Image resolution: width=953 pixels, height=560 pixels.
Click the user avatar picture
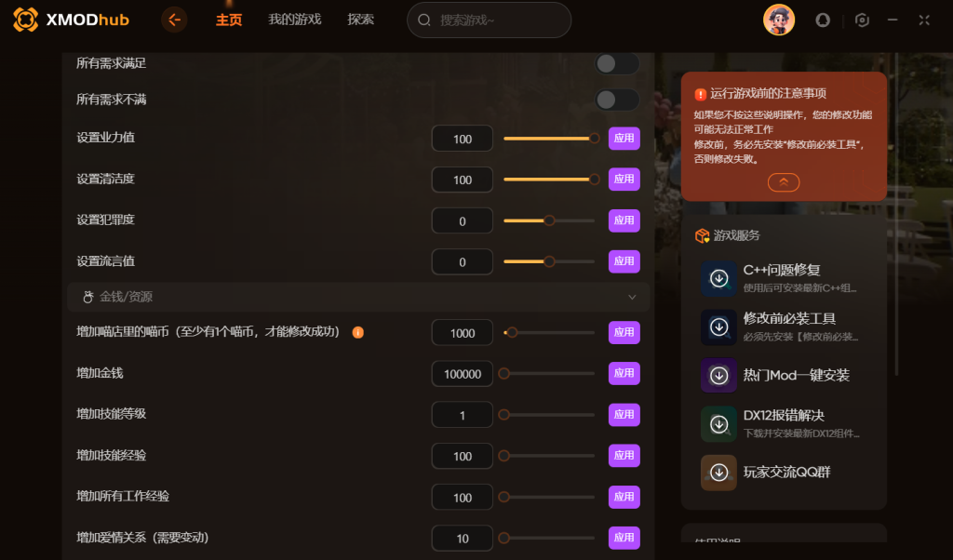(779, 20)
